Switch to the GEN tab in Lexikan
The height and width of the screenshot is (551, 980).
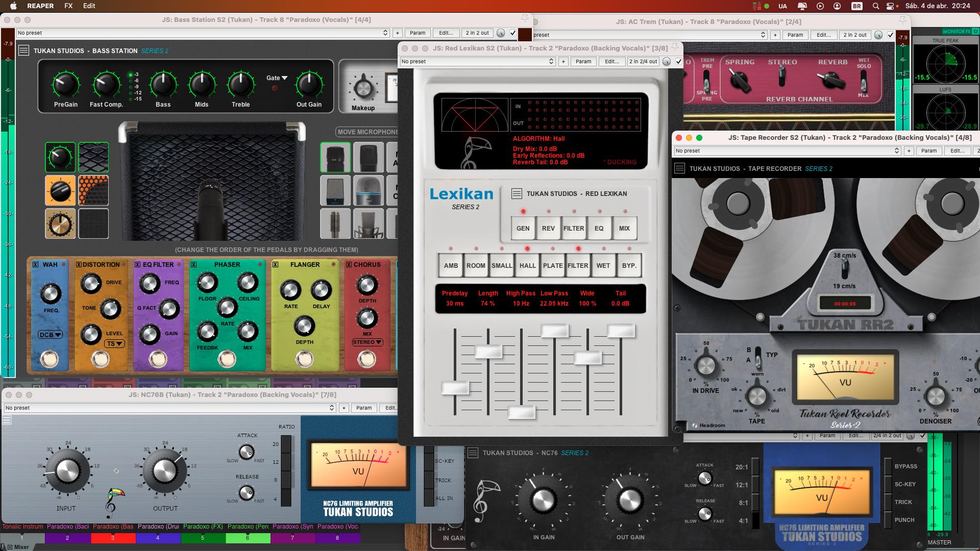(x=523, y=228)
